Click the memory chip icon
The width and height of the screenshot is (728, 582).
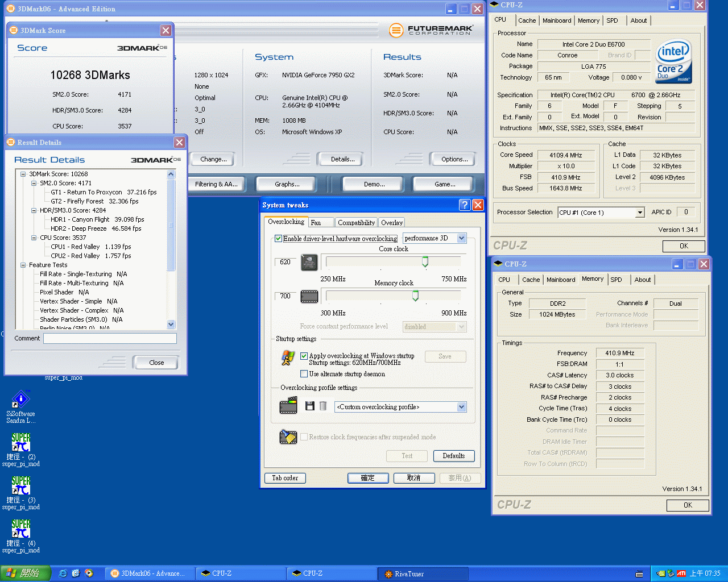pyautogui.click(x=309, y=296)
